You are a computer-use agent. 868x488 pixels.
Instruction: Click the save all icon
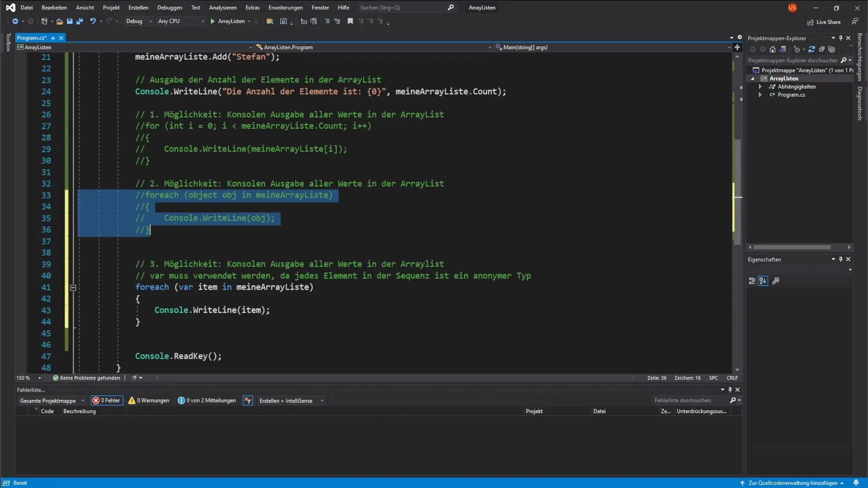click(80, 21)
